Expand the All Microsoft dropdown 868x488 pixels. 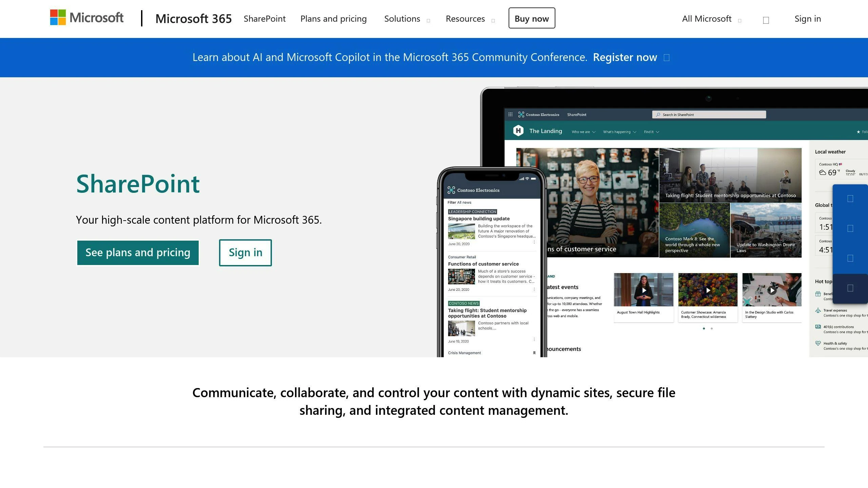click(x=711, y=19)
